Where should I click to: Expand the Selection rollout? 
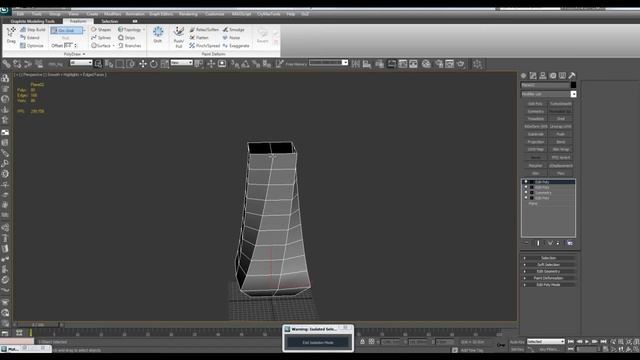click(548, 258)
